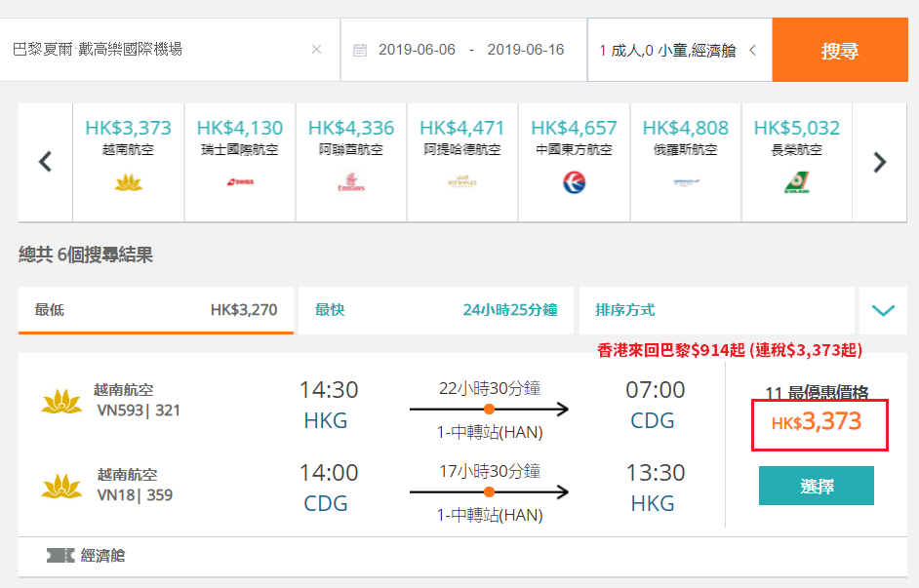This screenshot has width=919, height=588.
Task: Click the HK$3,373 best price in result
Action: click(817, 421)
